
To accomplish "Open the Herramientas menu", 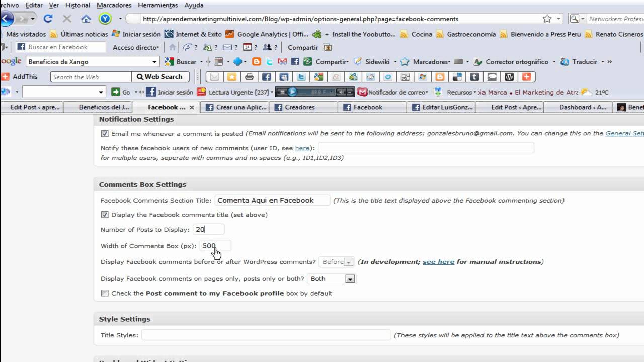I will point(158,5).
